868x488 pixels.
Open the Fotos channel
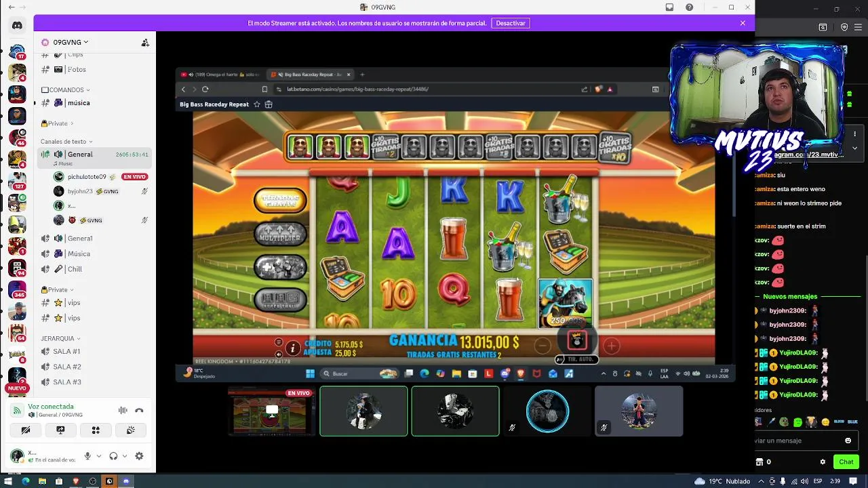94,69
